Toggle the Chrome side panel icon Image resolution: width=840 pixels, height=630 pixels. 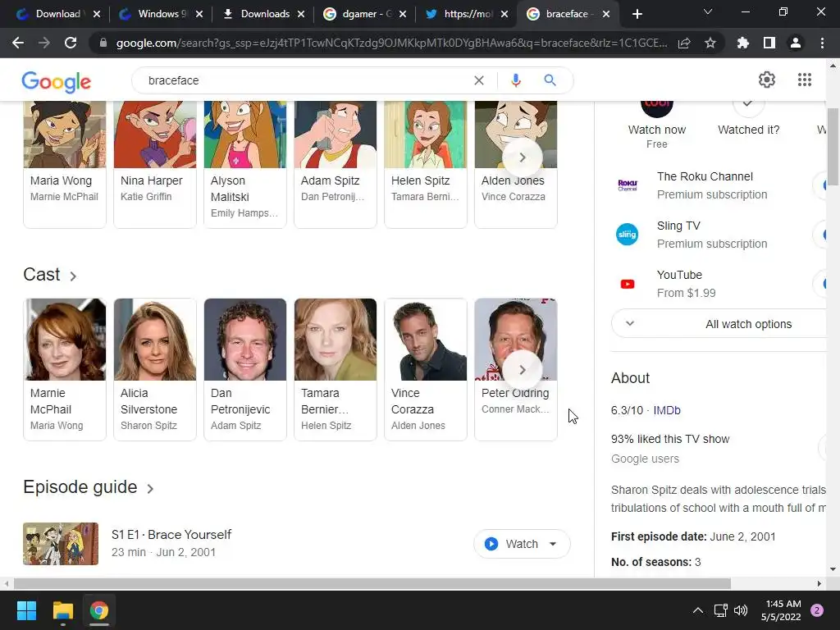point(769,43)
